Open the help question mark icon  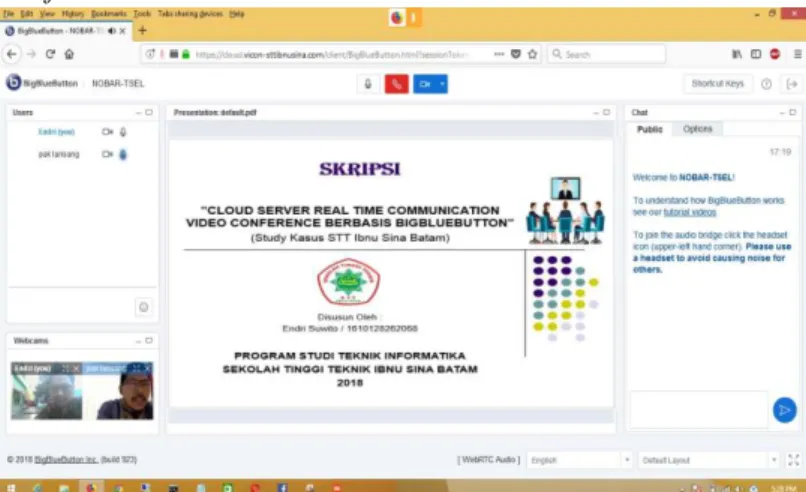click(766, 84)
